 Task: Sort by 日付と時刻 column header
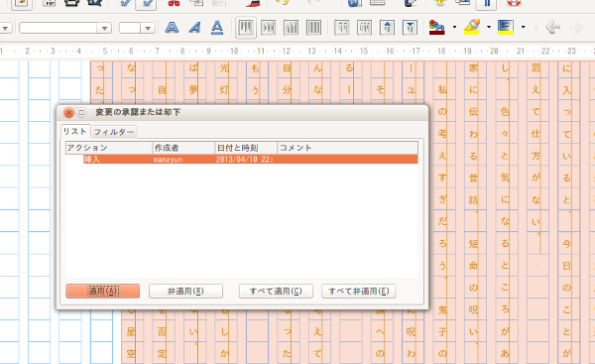[x=246, y=148]
